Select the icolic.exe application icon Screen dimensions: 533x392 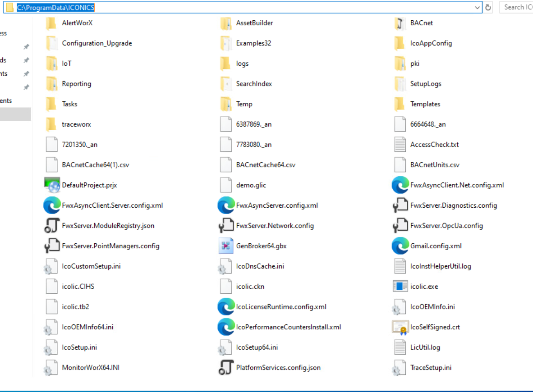[400, 287]
